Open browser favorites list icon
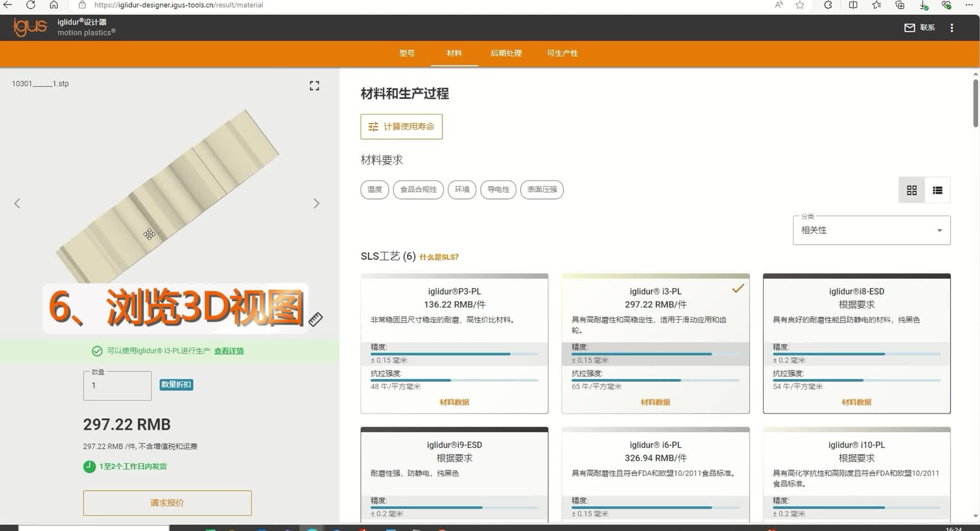The width and height of the screenshot is (980, 531). (x=877, y=5)
